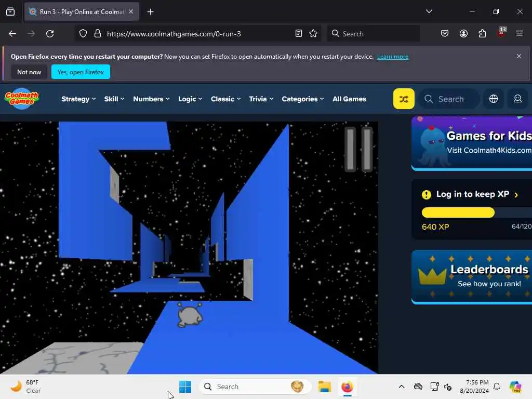Expand the Categories menu
The width and height of the screenshot is (532, 399).
(303, 99)
